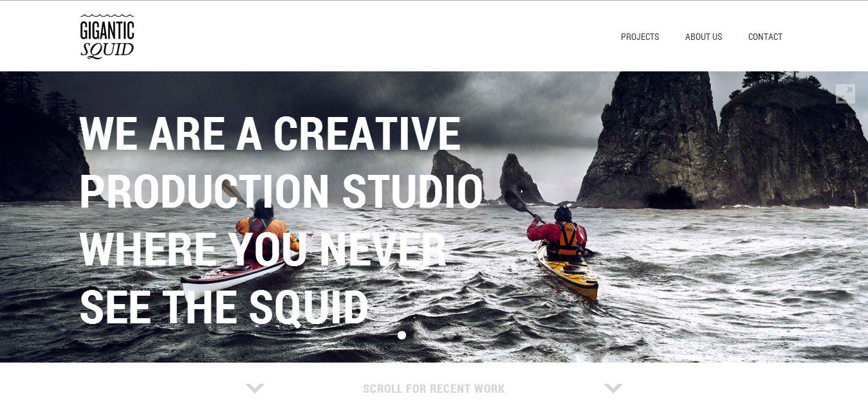Open the Contact page
This screenshot has height=414, width=868.
765,37
